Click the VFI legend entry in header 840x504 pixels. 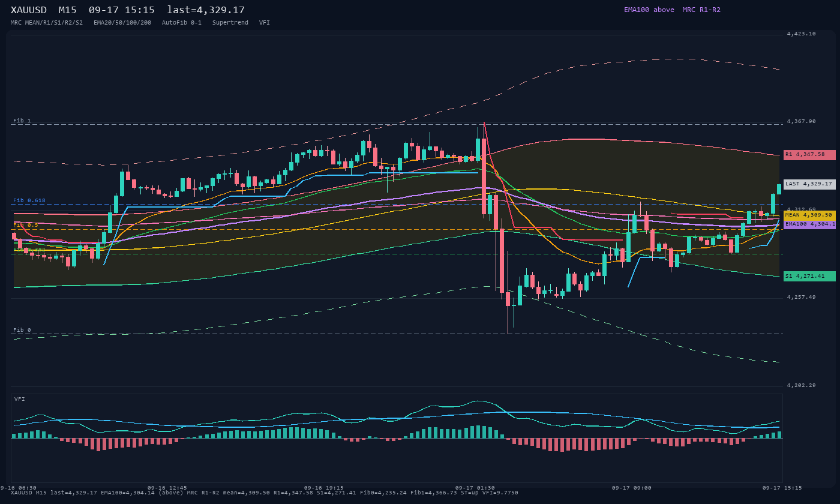coord(265,22)
